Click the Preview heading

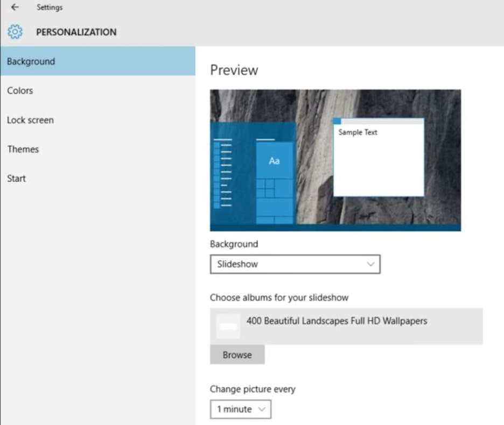coord(234,70)
